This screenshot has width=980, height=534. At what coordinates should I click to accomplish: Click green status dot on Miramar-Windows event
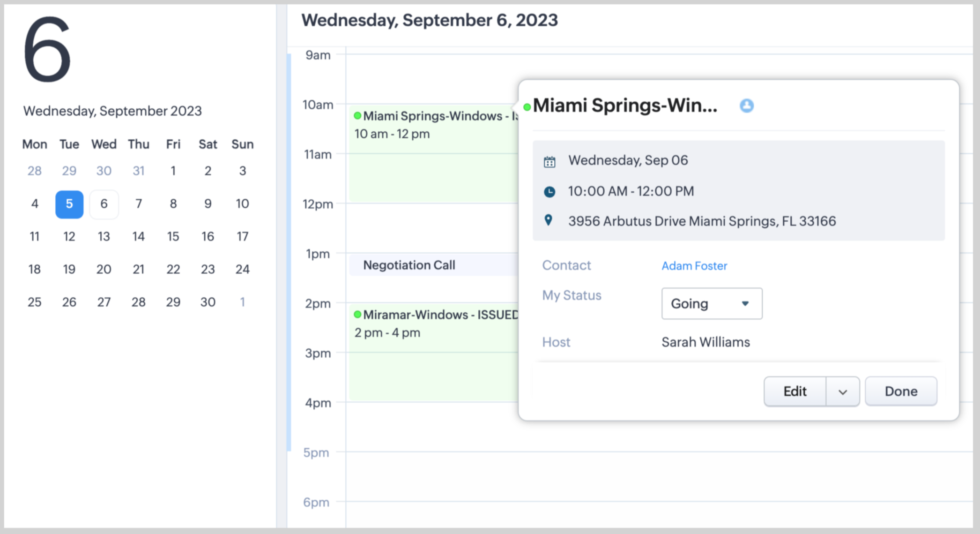[357, 315]
